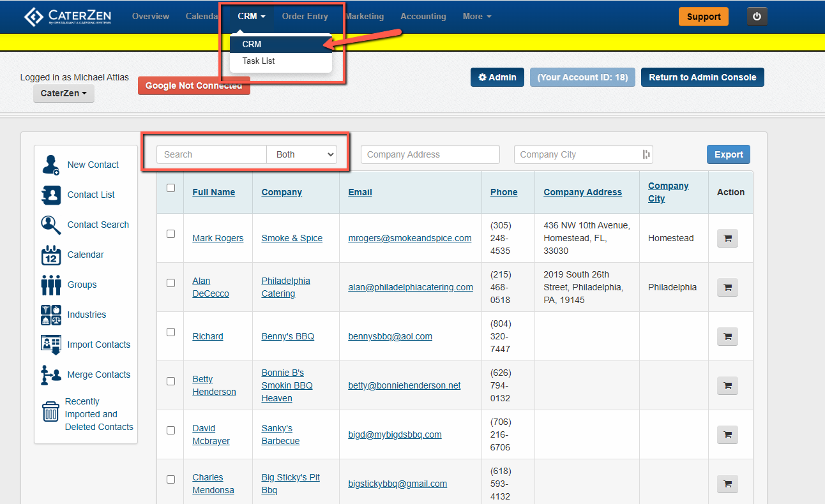Open the Marketing menu item
825x504 pixels.
point(365,17)
